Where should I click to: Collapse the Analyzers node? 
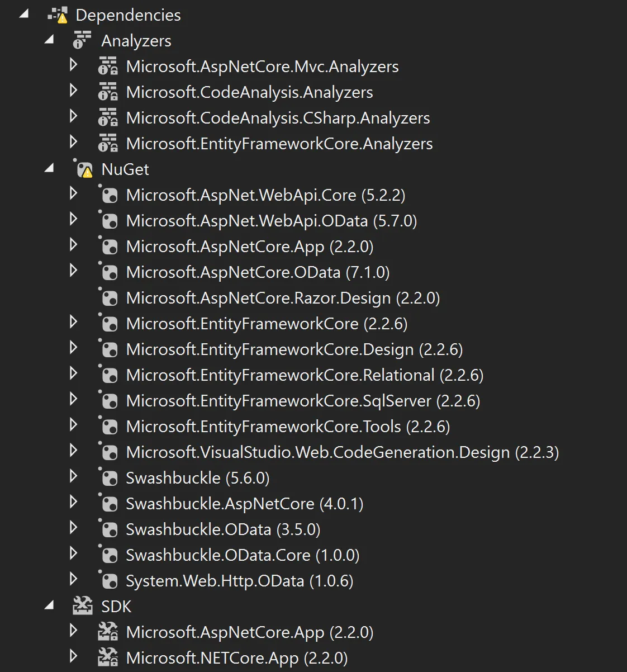click(x=49, y=40)
